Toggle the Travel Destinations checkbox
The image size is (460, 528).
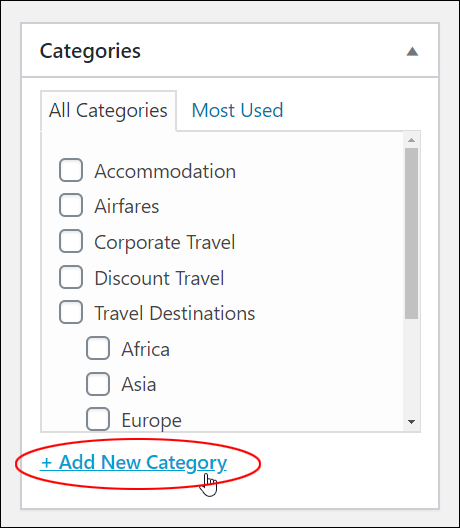pos(71,312)
